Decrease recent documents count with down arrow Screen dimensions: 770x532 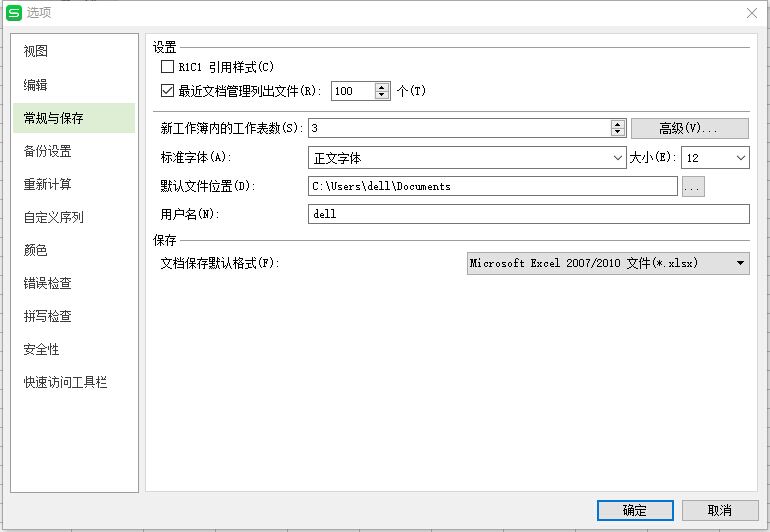tap(381, 95)
